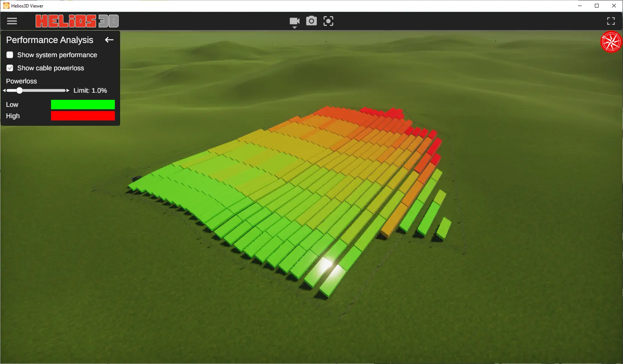Click the Powerloss slider handle
Screen dimensions: 623x364
tap(20, 90)
